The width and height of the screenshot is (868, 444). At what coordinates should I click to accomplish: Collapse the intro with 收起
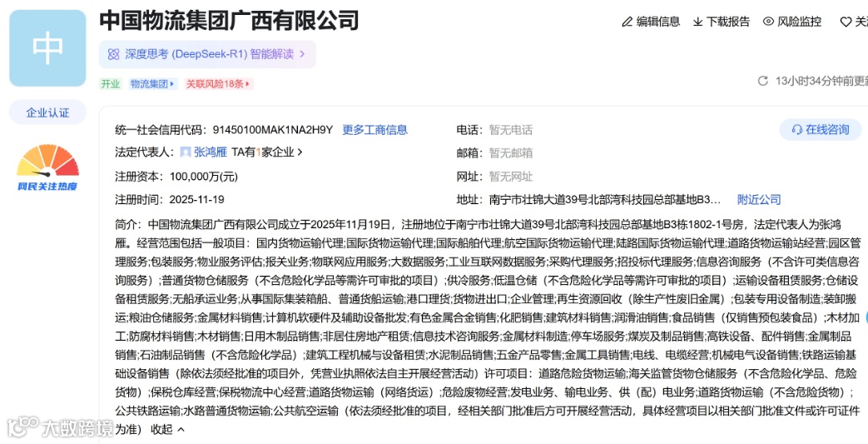(x=168, y=429)
